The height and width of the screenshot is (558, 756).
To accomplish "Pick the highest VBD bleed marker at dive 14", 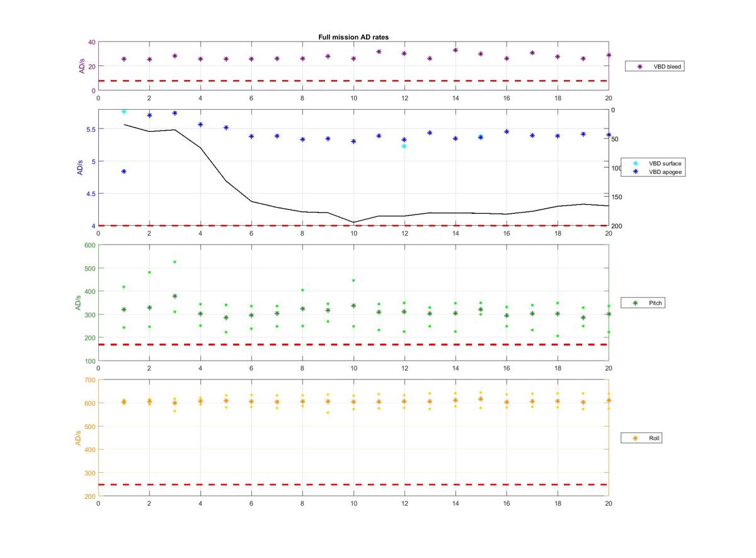I will tap(455, 50).
